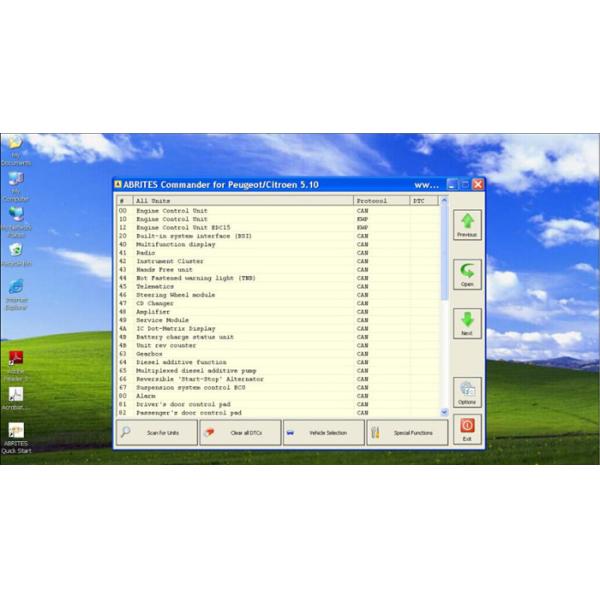This screenshot has height=600, width=600.
Task: Click the red Exit button
Action: click(x=466, y=429)
